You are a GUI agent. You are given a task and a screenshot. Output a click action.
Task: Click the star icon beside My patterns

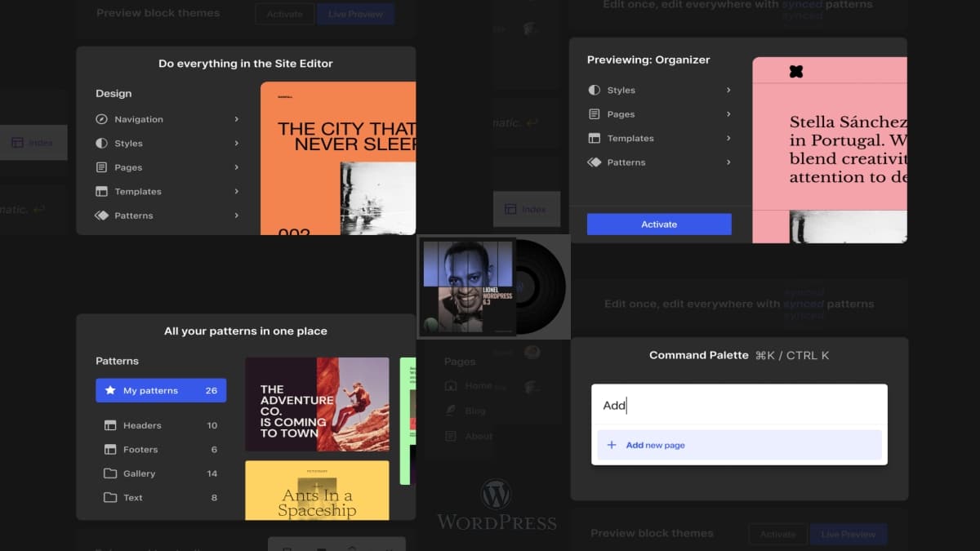tap(110, 390)
